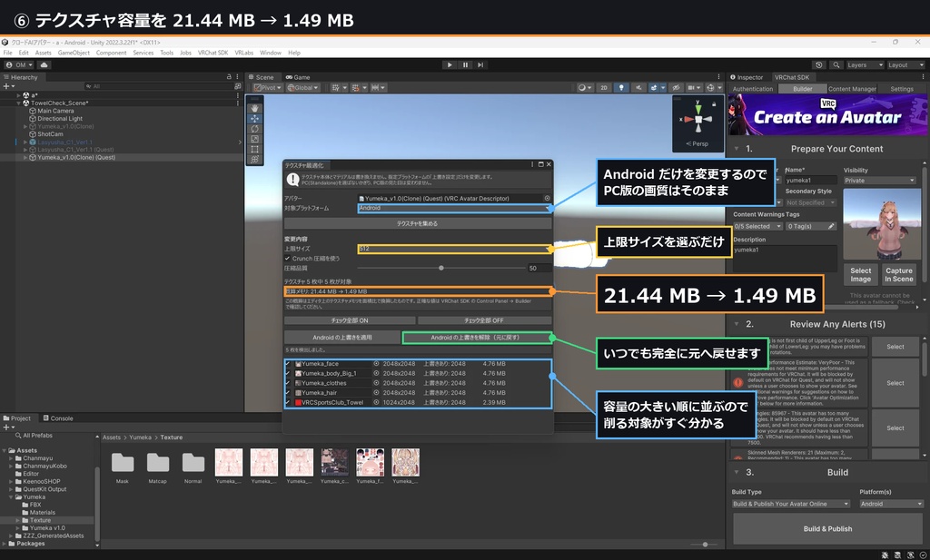930x560 pixels.
Task: Open the Layers dropdown
Action: (865, 64)
